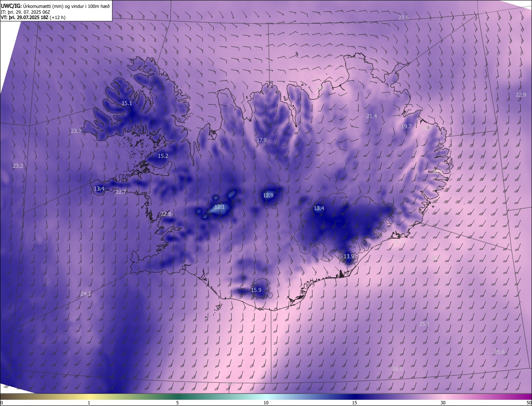Click the 15.1 value over the Westfjords
532x406 pixels.
tap(127, 103)
